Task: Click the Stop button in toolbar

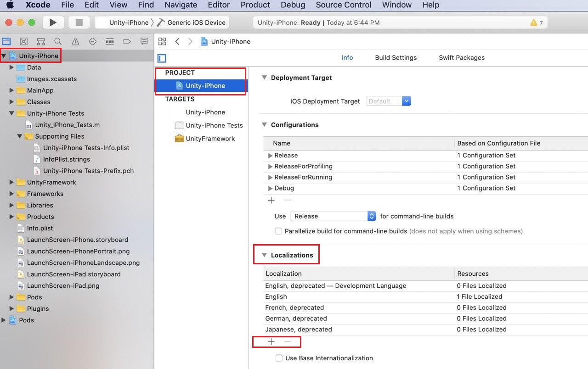Action: (79, 22)
